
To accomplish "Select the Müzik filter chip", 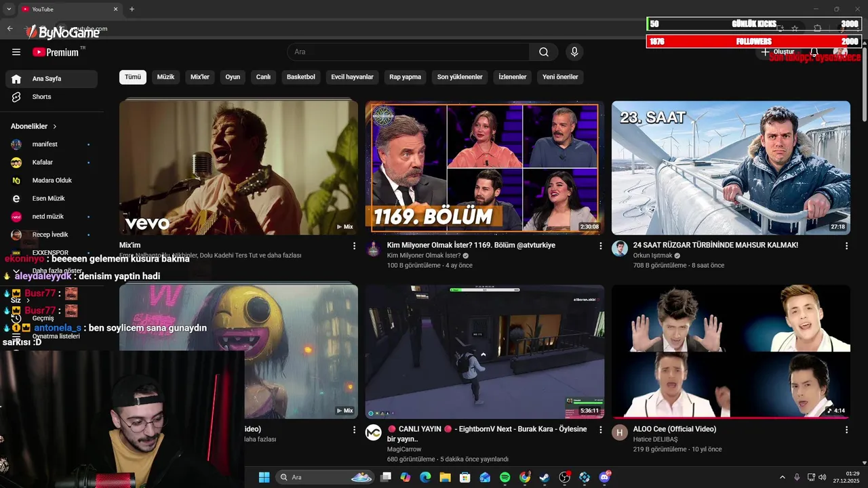I will point(165,77).
